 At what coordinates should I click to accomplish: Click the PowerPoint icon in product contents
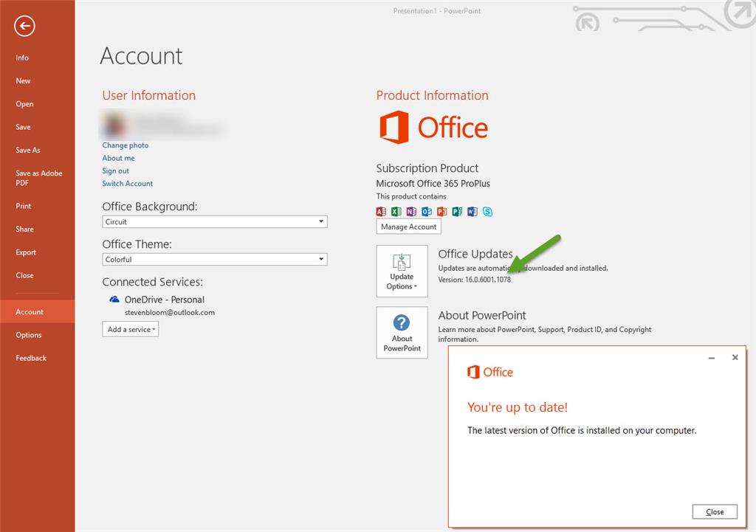coord(441,212)
